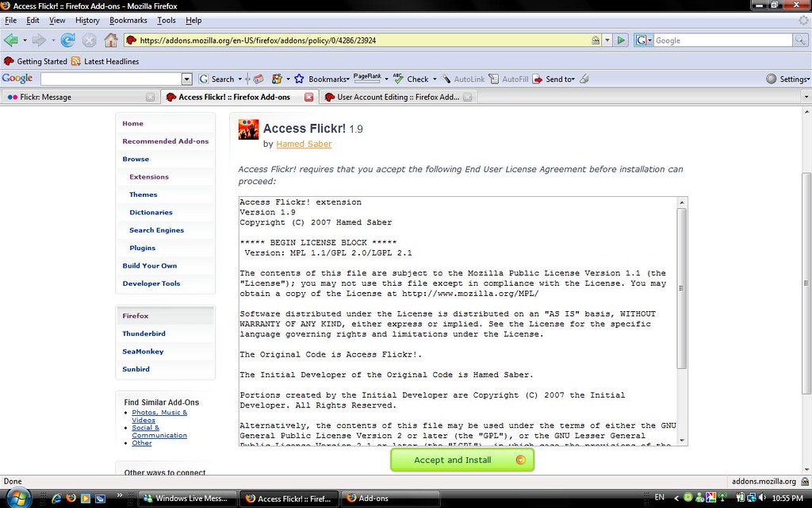Switch to the Flickr: Message tab

tap(79, 97)
